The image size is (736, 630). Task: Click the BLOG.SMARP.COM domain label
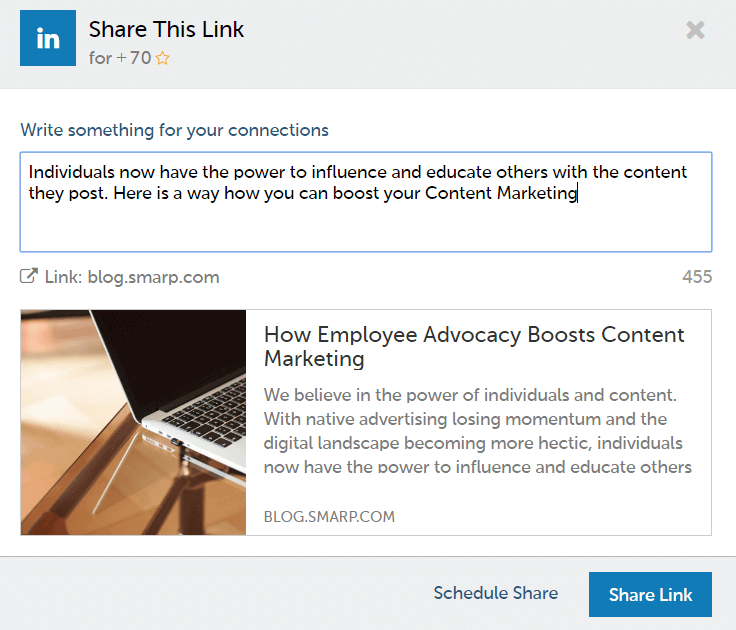point(329,517)
